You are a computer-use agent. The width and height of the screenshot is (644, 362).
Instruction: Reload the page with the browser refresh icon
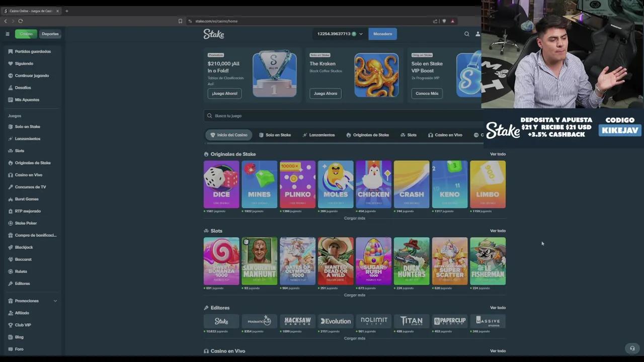[x=21, y=21]
